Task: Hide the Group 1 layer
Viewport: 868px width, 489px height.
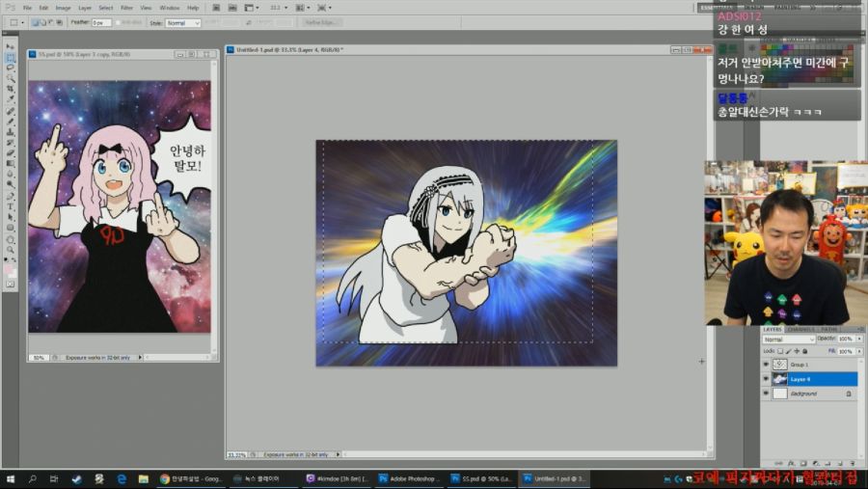Action: [x=767, y=365]
